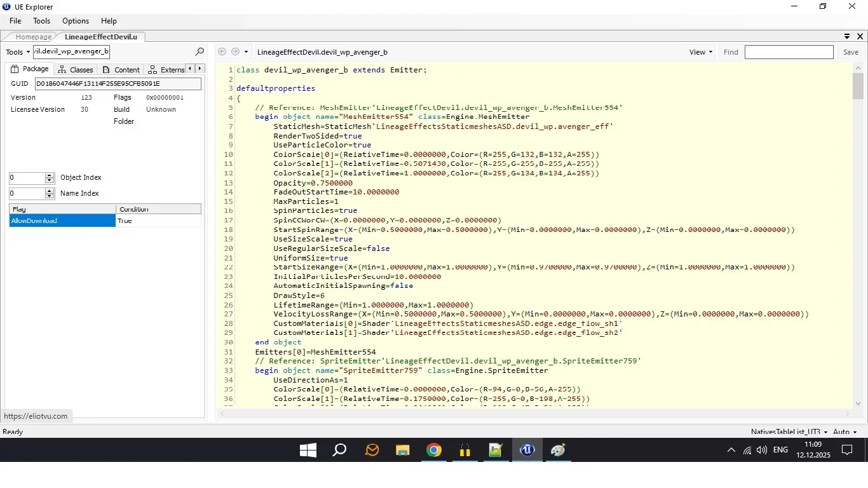Click the Object Index number field
This screenshot has height=488, width=868.
(27, 178)
